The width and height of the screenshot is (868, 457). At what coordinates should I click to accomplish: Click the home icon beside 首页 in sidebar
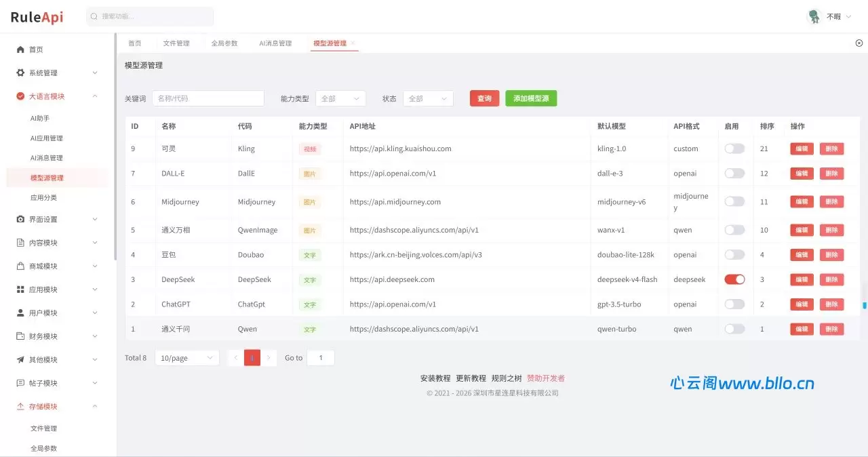(20, 49)
